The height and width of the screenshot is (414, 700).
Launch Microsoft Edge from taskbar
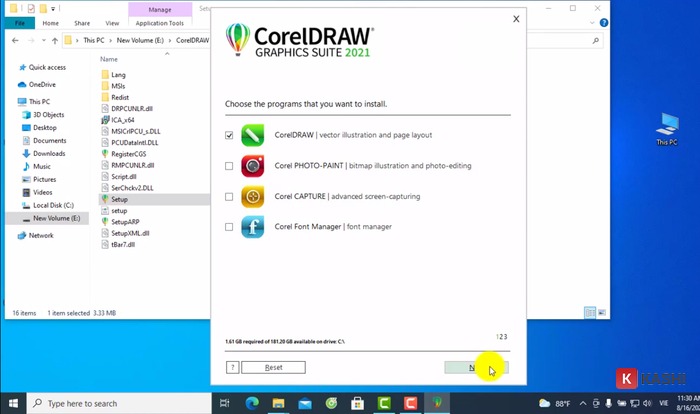tap(252, 403)
